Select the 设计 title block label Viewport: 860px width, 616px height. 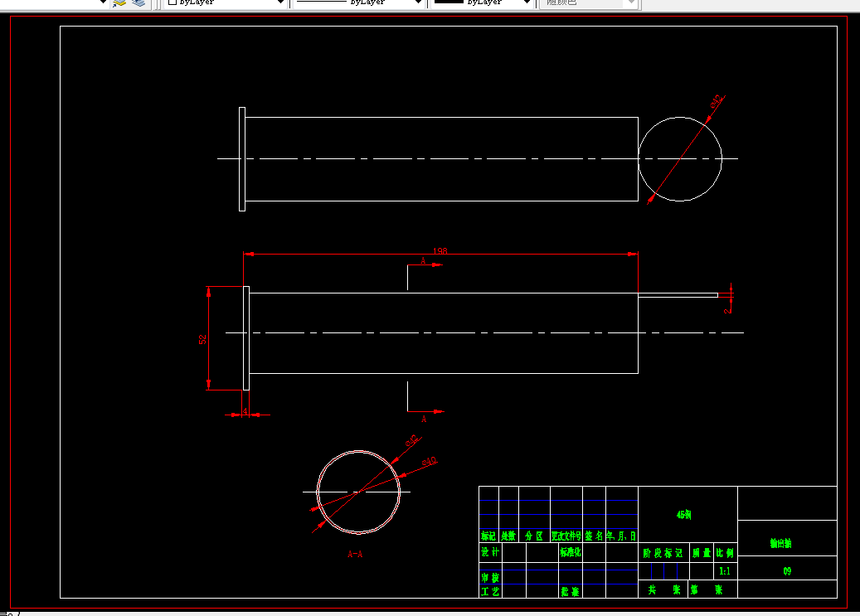click(x=490, y=552)
